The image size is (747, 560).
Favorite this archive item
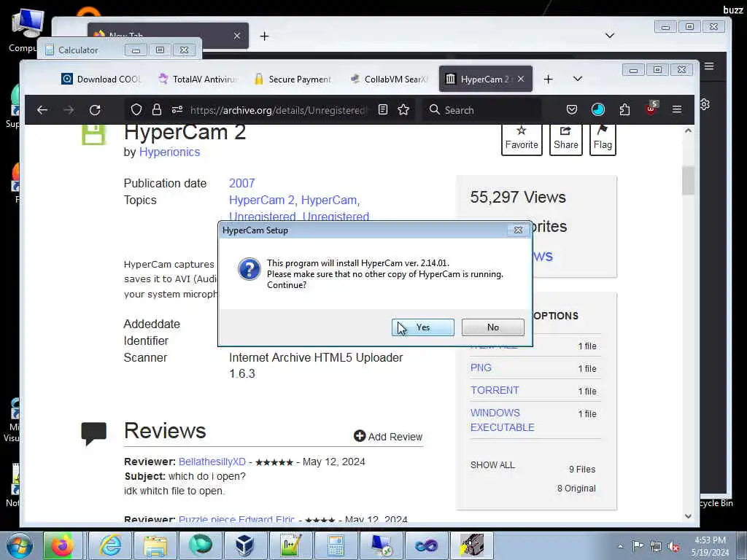point(522,139)
